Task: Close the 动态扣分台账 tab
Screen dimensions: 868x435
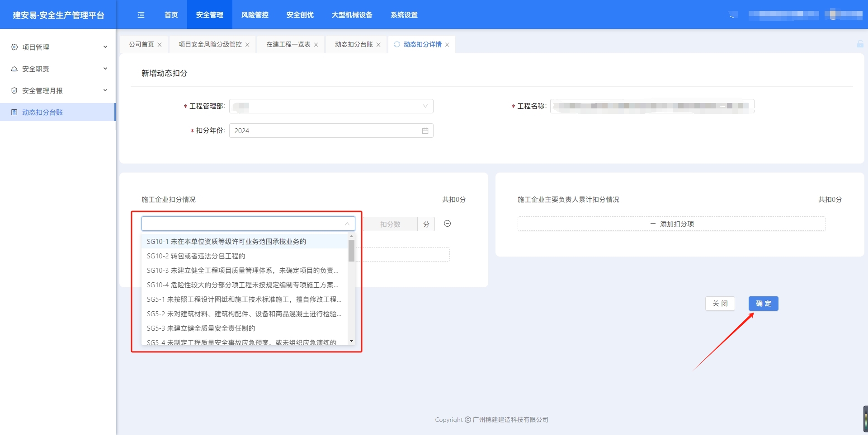Action: coord(378,45)
